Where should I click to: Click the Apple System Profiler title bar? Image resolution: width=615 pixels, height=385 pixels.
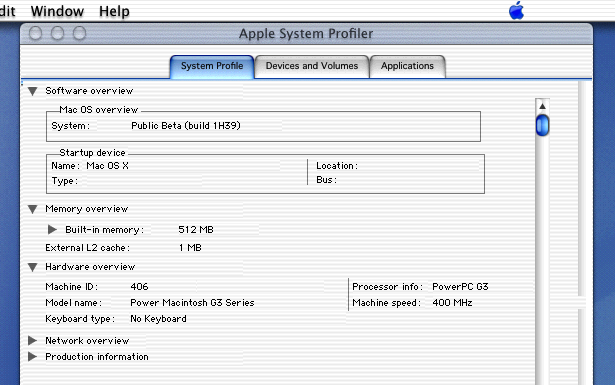click(306, 34)
